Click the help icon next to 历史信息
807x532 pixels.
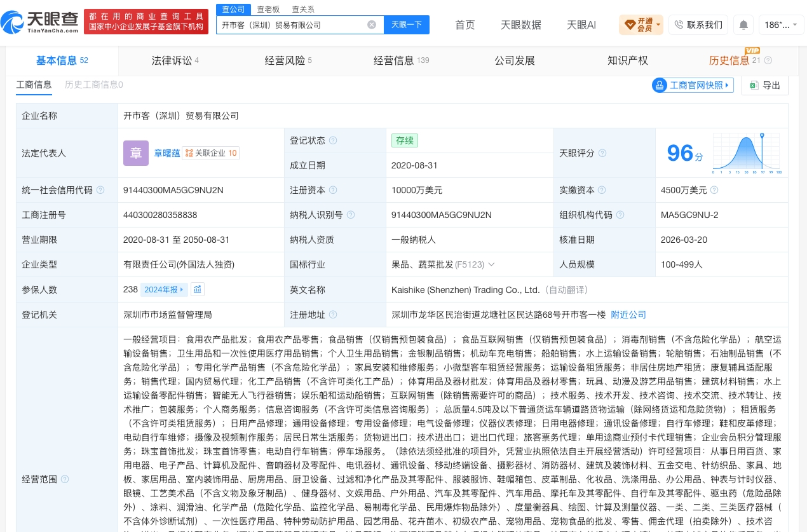(768, 60)
